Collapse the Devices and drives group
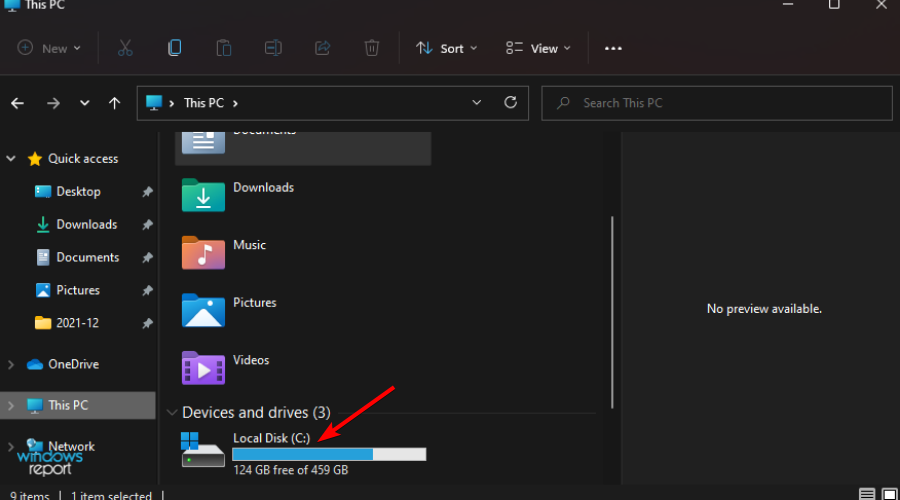Image resolution: width=900 pixels, height=500 pixels. tap(170, 412)
